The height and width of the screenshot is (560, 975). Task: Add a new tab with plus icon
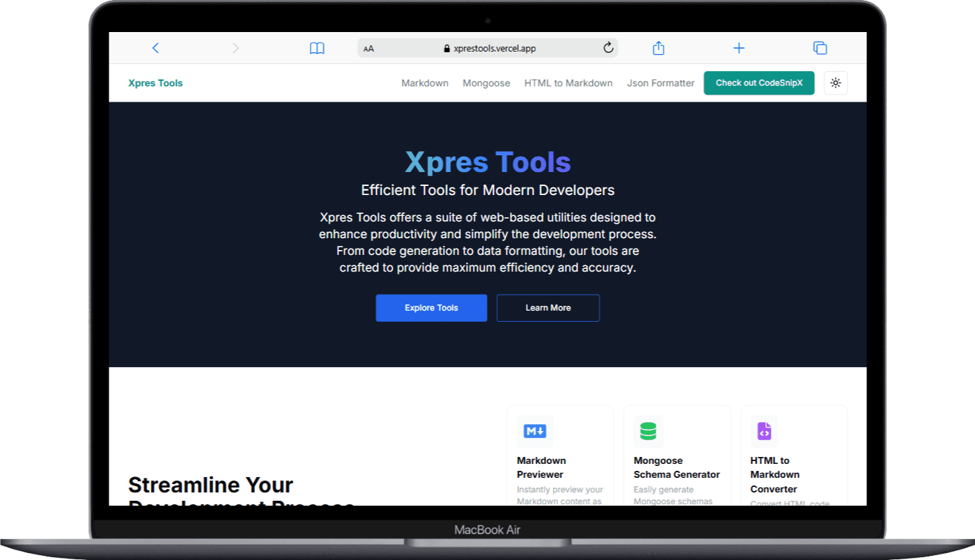(x=739, y=48)
